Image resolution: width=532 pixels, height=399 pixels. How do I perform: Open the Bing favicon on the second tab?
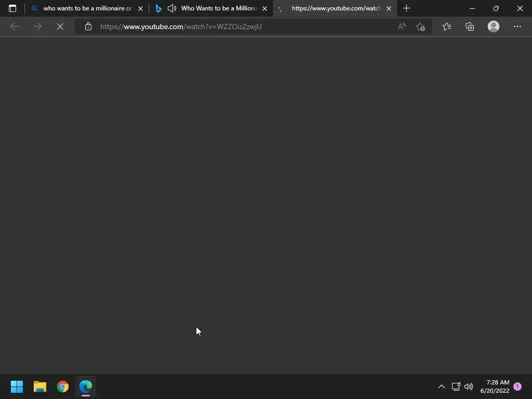point(158,8)
